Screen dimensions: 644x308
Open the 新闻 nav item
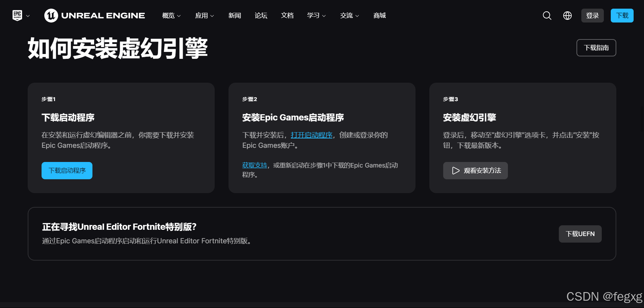pos(235,16)
